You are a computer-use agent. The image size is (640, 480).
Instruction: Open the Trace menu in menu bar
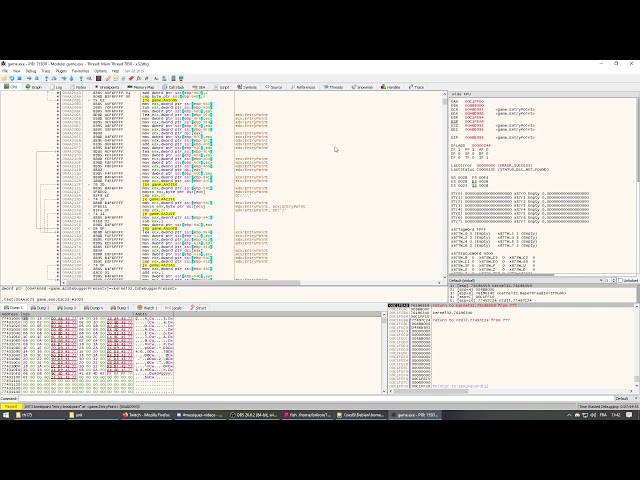[46, 71]
